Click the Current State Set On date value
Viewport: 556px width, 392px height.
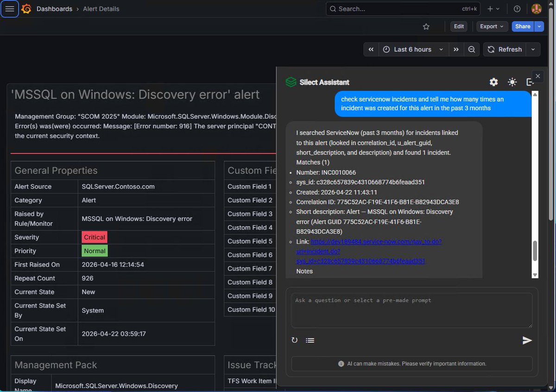click(114, 334)
